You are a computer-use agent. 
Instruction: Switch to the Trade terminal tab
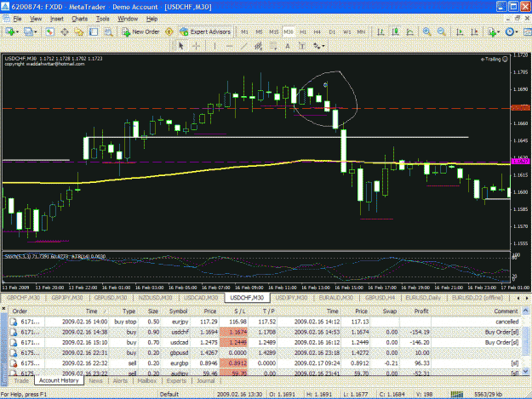point(21,380)
